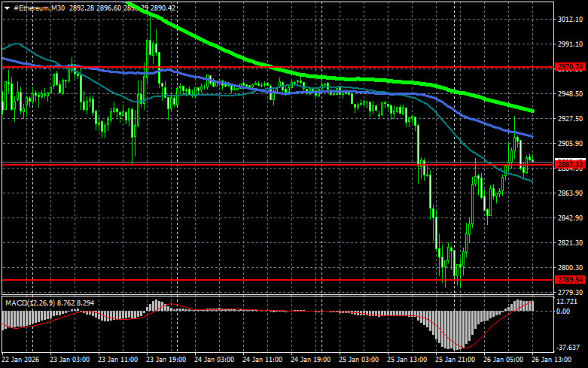Screen dimensions: 588x368
Task: Click the 23 Jan 19:00 time label
Action: point(166,360)
